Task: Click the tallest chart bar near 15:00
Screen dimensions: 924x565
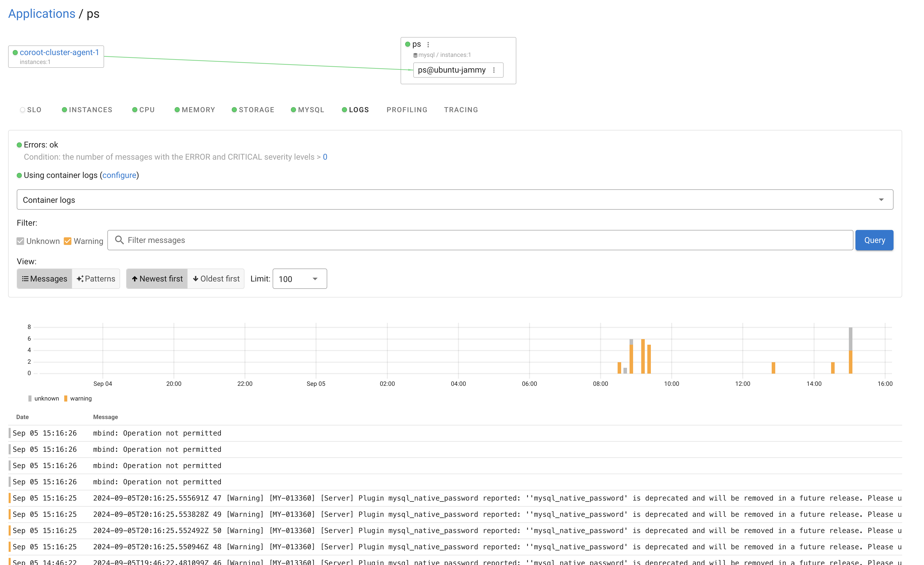Action: 850,351
